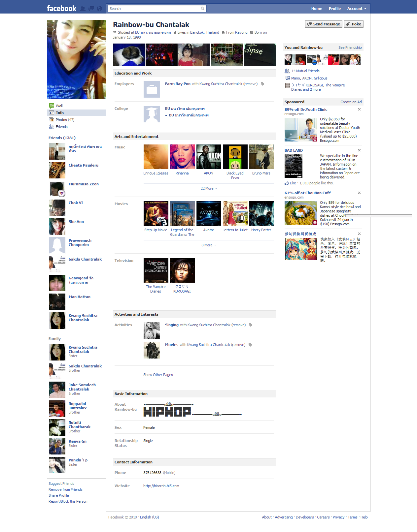Open the Privacy footer link

(x=338, y=517)
